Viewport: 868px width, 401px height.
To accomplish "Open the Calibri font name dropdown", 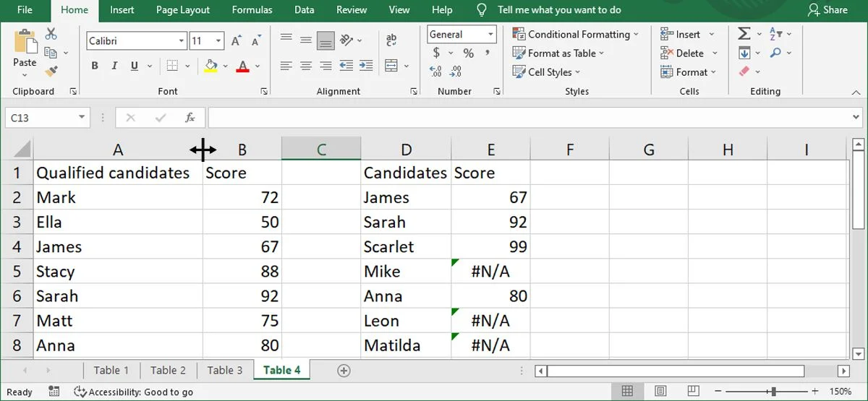I will 181,41.
